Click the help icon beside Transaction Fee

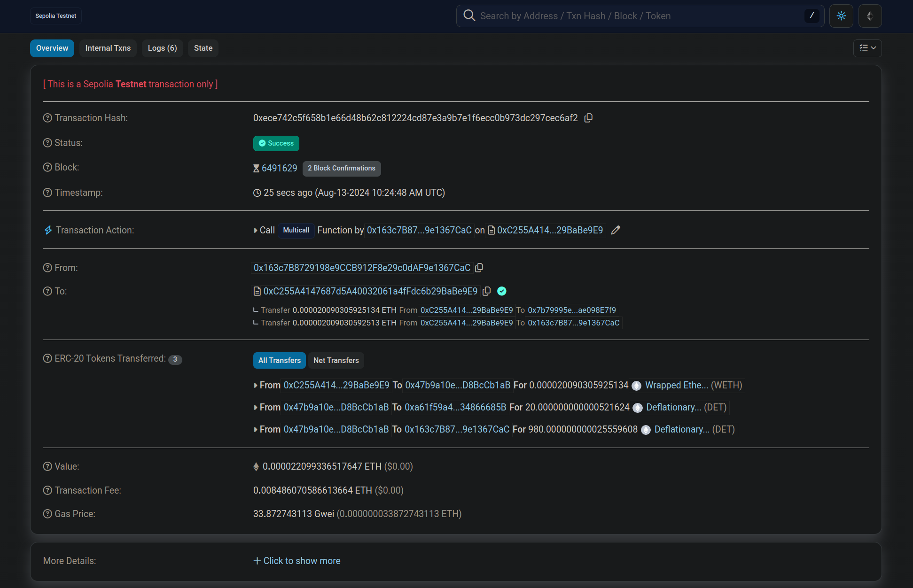point(47,490)
